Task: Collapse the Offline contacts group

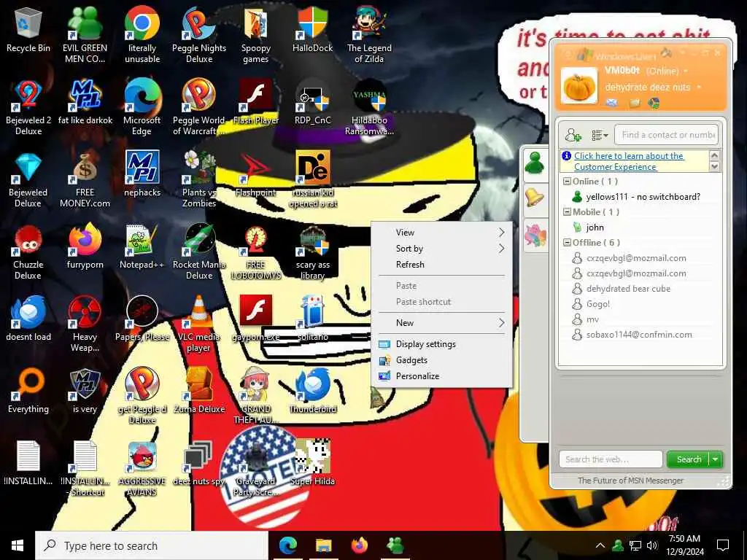Action: (567, 242)
